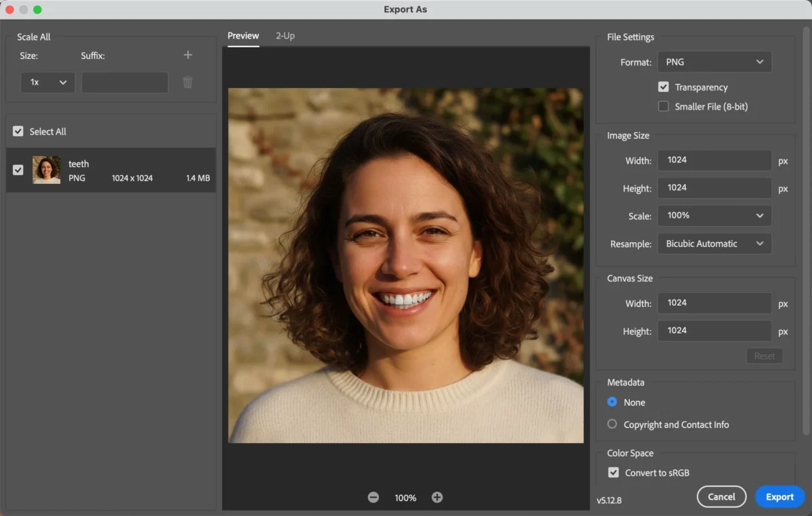The image size is (812, 516).
Task: Click the plus icon to add scale size
Action: pyautogui.click(x=188, y=55)
